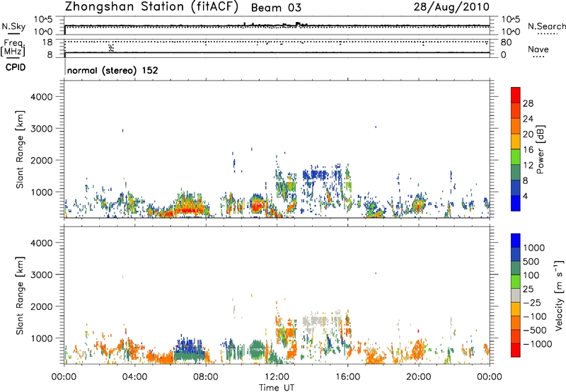This screenshot has height=392, width=566.
Task: Select the 'normal (stereo) 152' mode text
Action: click(x=112, y=70)
